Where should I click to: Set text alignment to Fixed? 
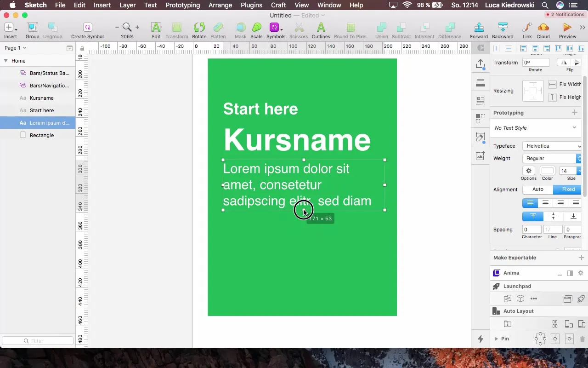568,189
